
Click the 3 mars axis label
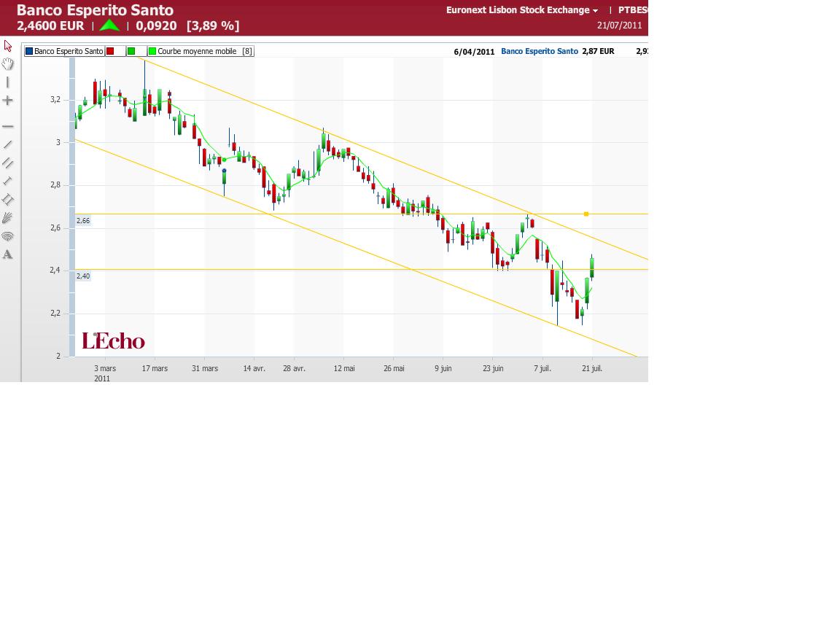(x=105, y=368)
